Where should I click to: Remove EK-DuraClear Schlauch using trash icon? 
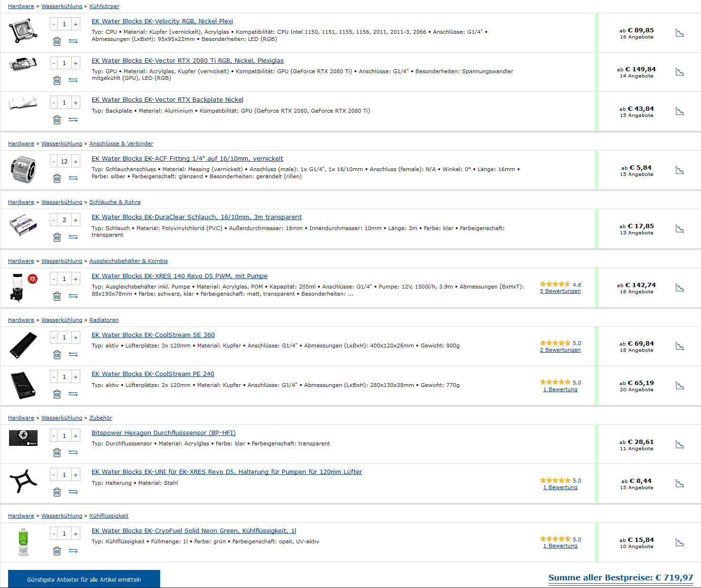(x=57, y=237)
